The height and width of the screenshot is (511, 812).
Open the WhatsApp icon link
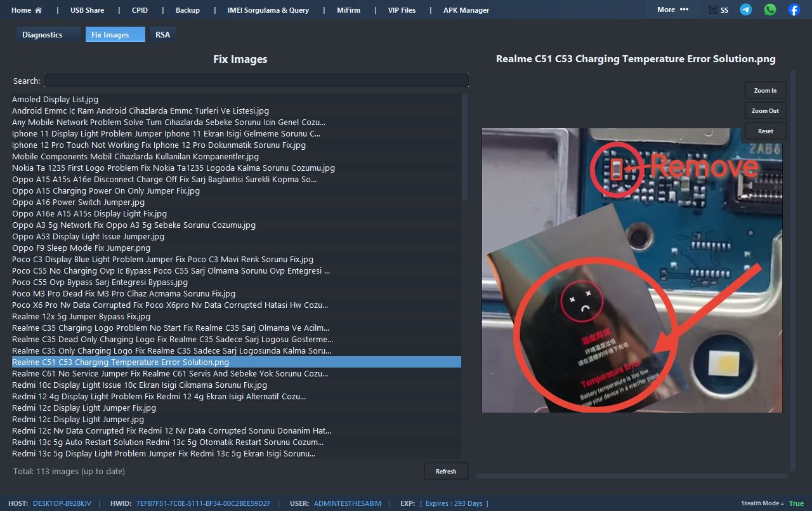(770, 10)
